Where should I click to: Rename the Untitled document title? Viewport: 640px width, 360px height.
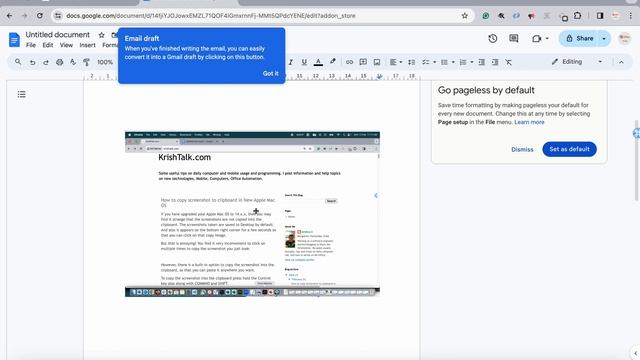coord(58,35)
